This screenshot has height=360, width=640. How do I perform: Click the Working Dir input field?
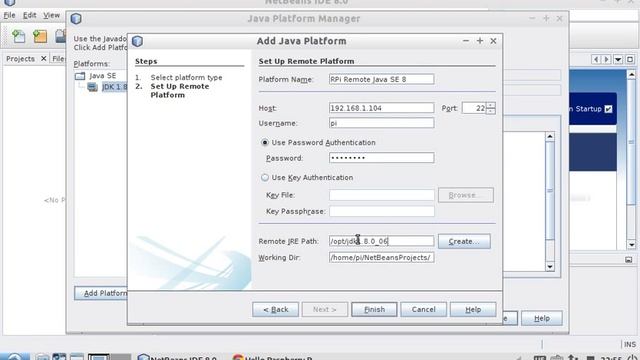pos(382,257)
